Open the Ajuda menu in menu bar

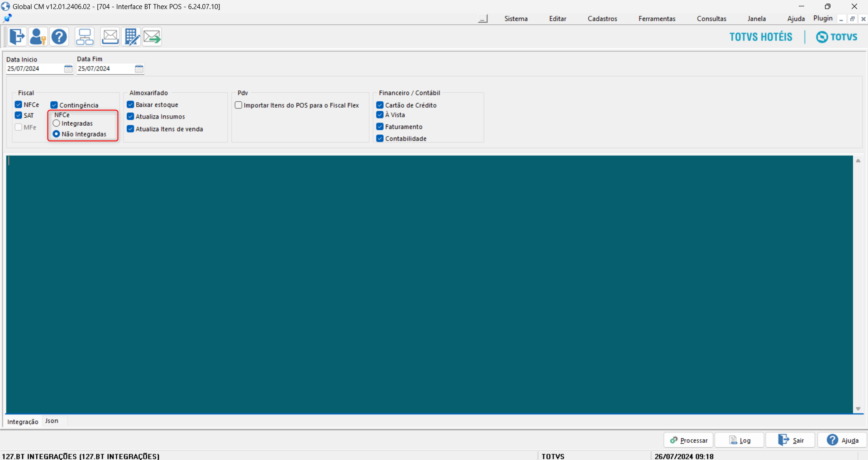click(x=796, y=19)
